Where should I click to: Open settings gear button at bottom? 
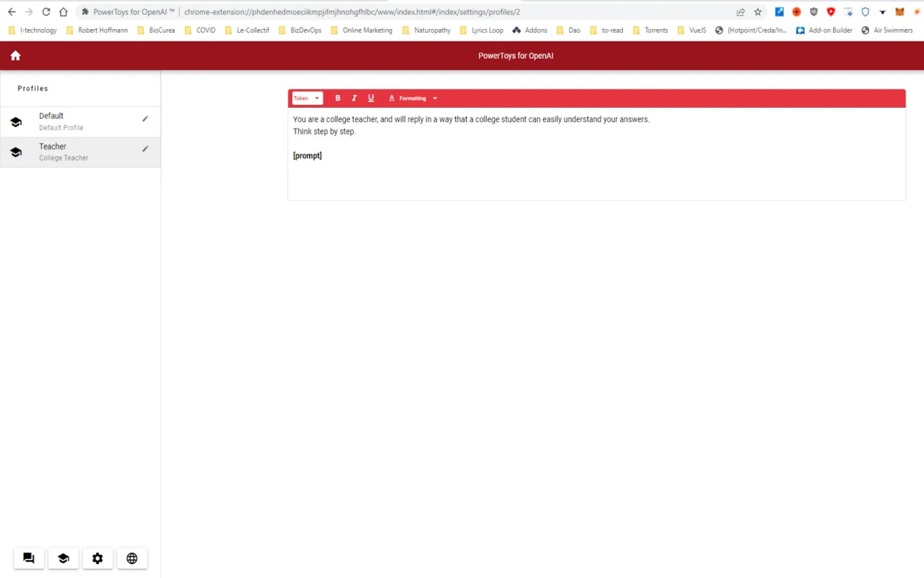[x=97, y=558]
